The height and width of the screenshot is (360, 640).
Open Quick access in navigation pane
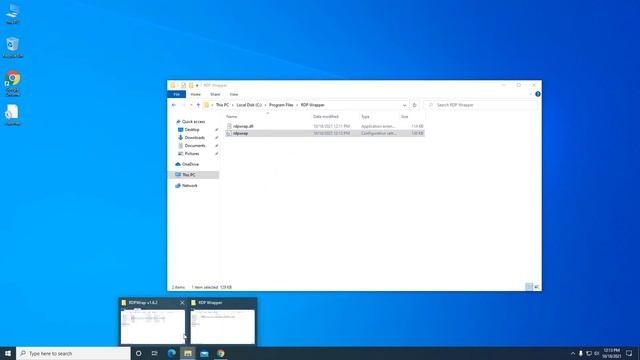[193, 122]
